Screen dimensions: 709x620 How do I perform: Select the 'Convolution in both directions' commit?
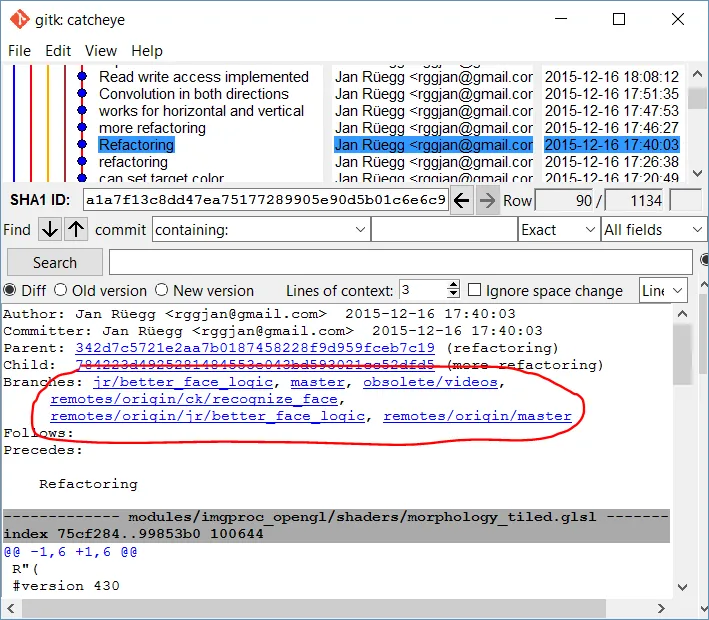194,94
